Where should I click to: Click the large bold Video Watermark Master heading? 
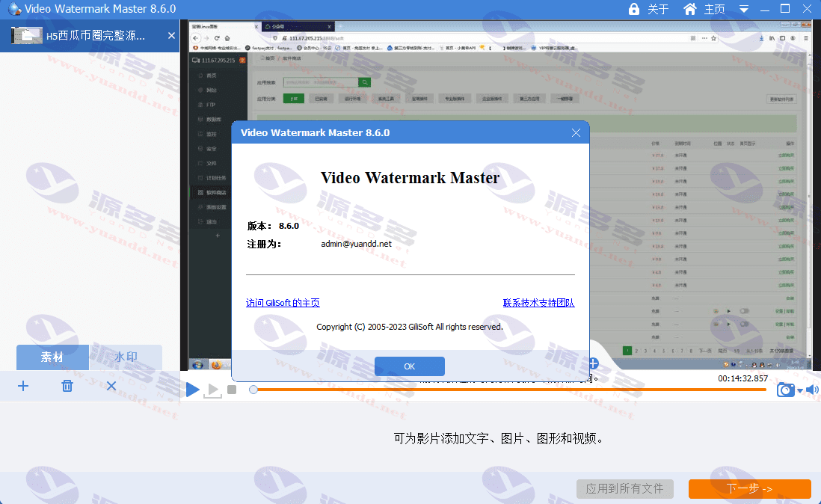[410, 178]
